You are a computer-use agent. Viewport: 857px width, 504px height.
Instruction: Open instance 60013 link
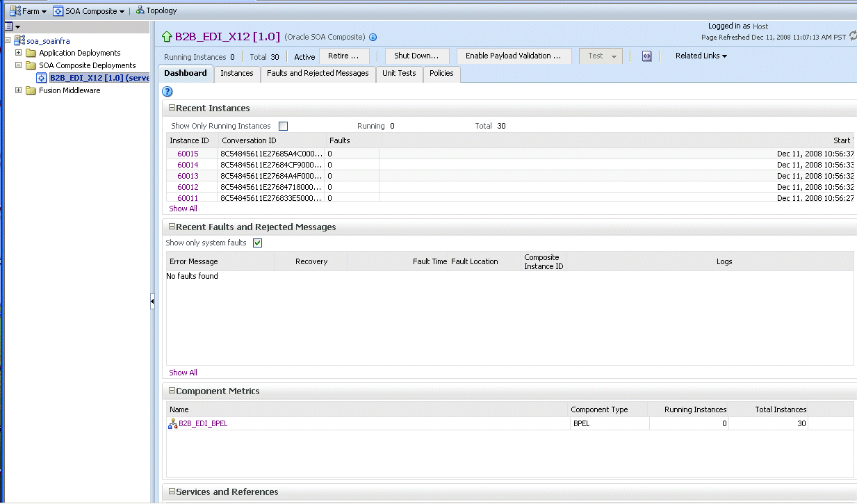coord(188,176)
